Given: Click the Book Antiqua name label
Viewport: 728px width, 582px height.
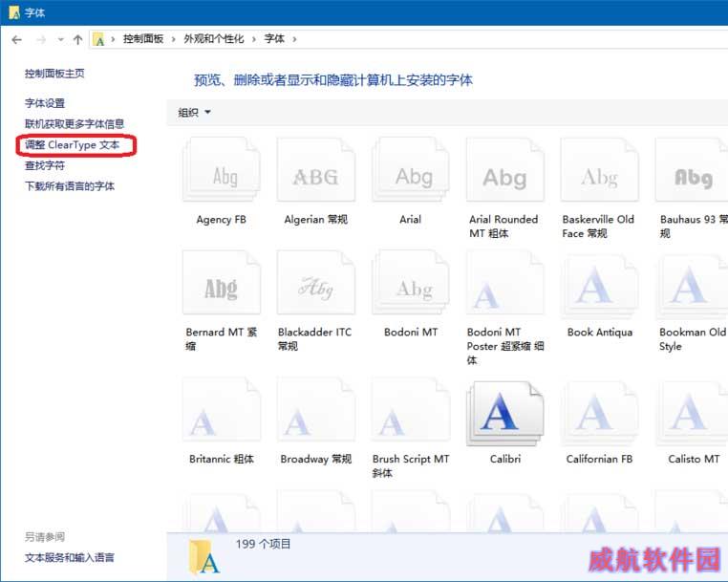Looking at the screenshot, I should click(600, 333).
